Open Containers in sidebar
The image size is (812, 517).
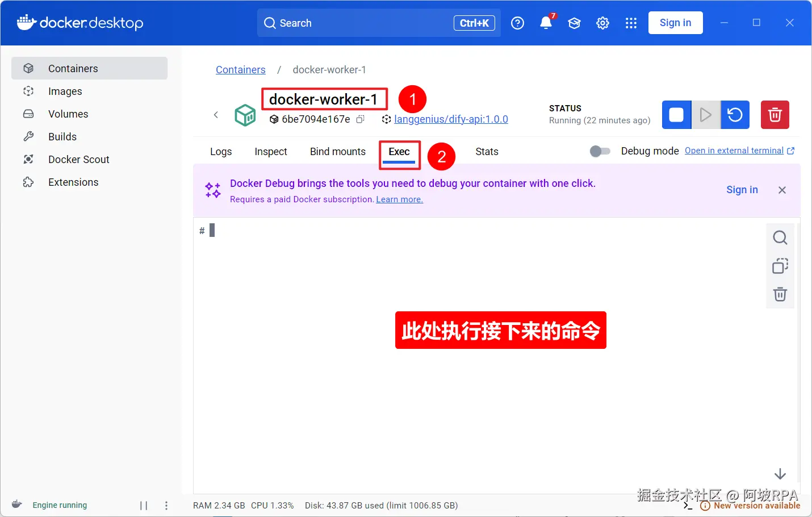tap(90, 68)
